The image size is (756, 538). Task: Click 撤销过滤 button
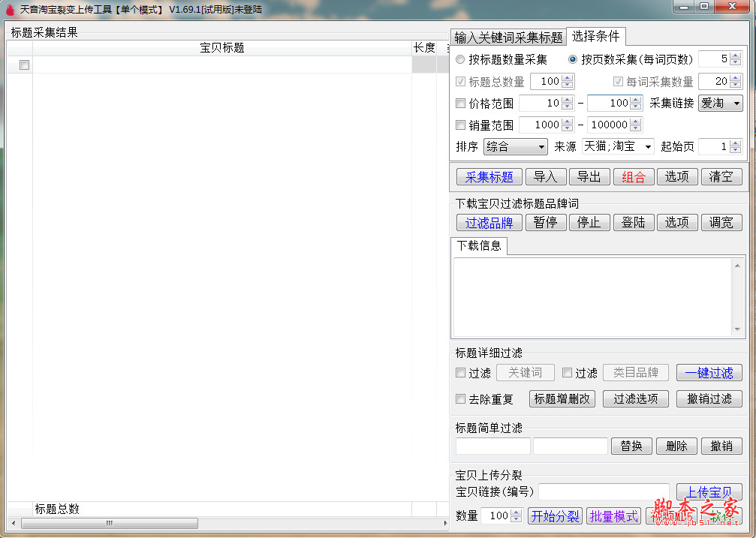pos(709,398)
